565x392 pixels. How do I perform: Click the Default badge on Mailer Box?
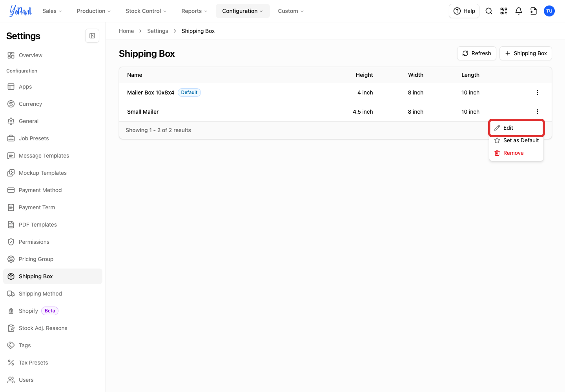coord(189,93)
